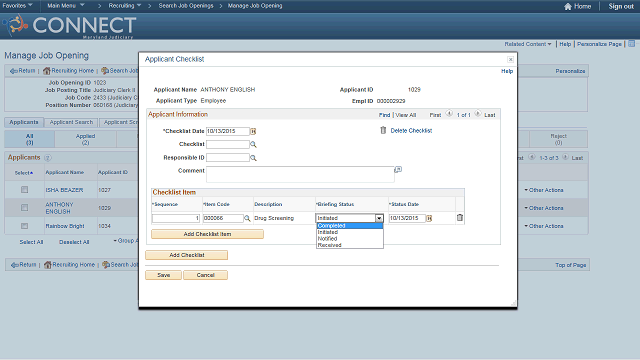Click icon next to Personalize Page
640x360 pixels.
coord(631,44)
